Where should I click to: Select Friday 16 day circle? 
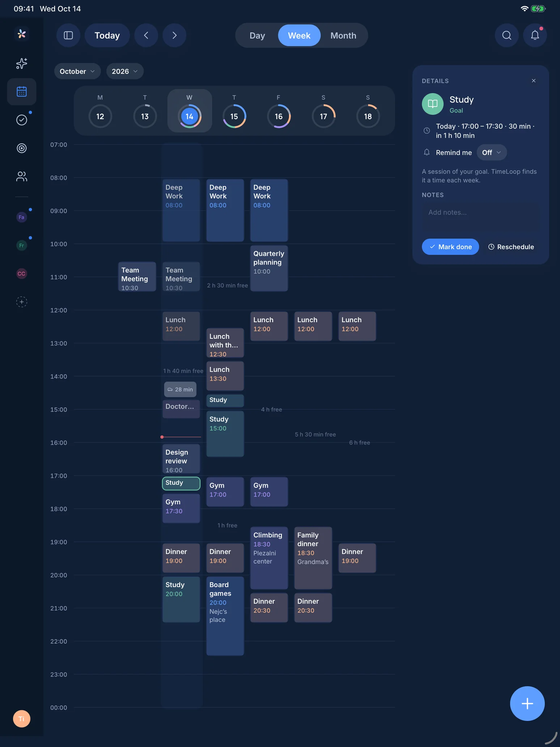[x=279, y=116]
